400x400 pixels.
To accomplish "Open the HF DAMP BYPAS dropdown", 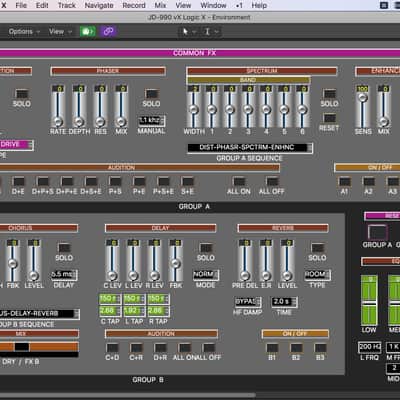I will tap(248, 302).
